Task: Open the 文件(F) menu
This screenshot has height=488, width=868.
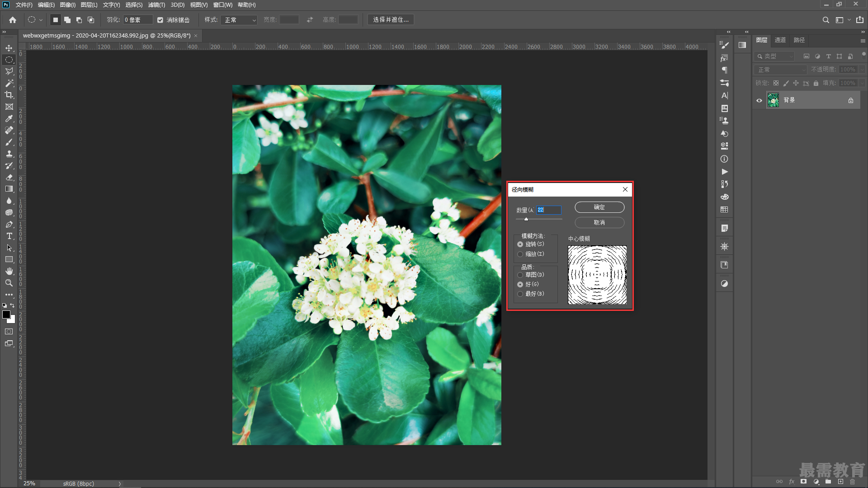Action: pyautogui.click(x=24, y=5)
